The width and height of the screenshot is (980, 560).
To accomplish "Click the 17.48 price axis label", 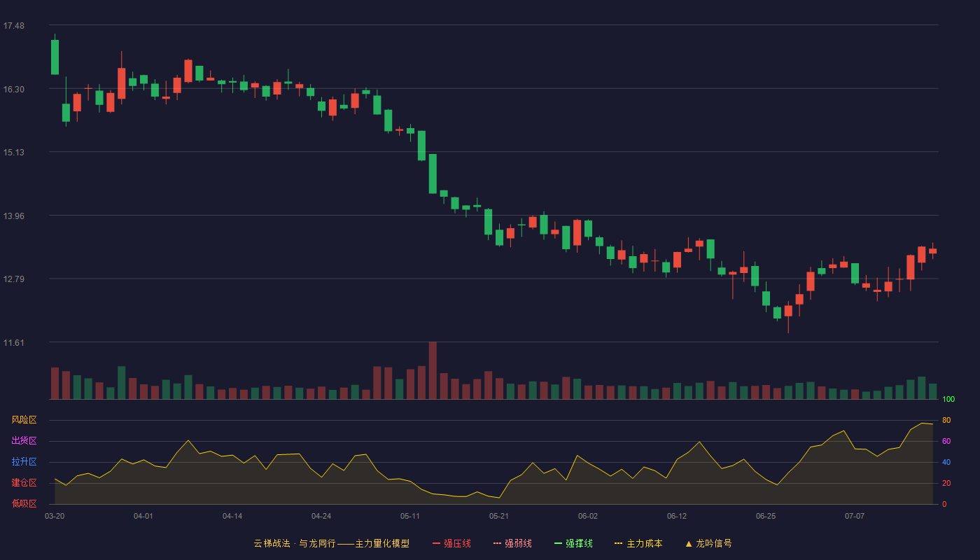I will 13,26.
